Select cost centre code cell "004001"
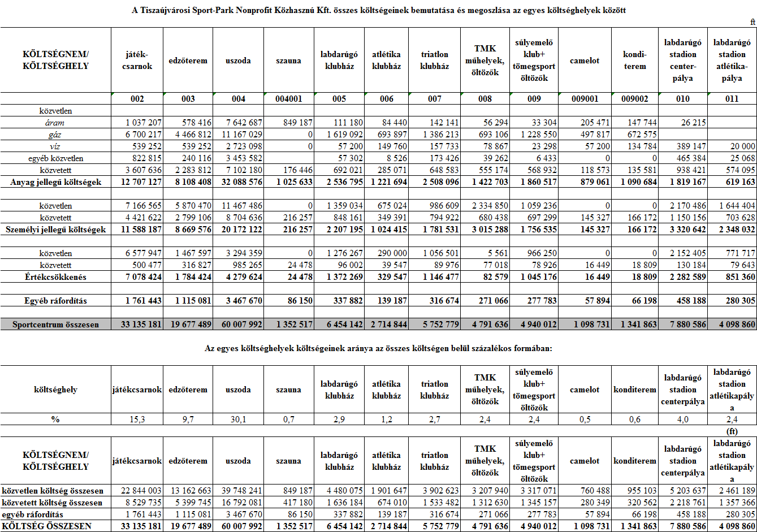The image size is (757, 532). tap(289, 98)
